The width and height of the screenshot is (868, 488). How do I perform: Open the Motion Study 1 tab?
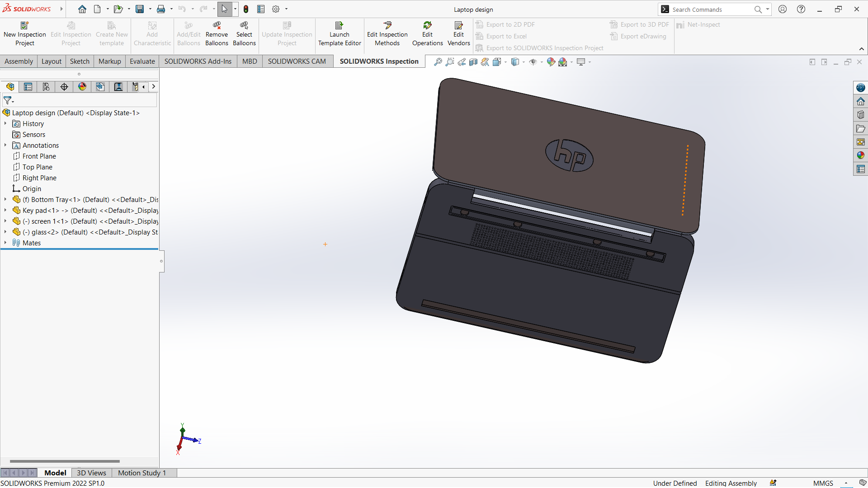pyautogui.click(x=142, y=473)
